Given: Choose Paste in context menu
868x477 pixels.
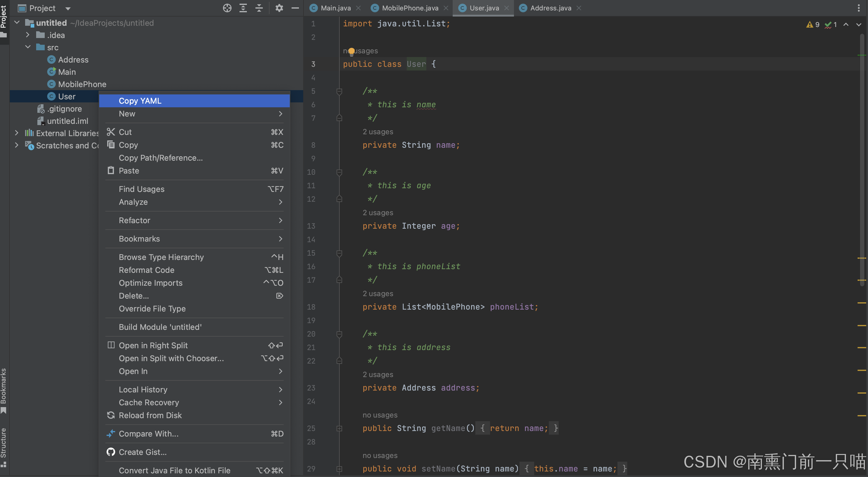Looking at the screenshot, I should tap(194, 170).
